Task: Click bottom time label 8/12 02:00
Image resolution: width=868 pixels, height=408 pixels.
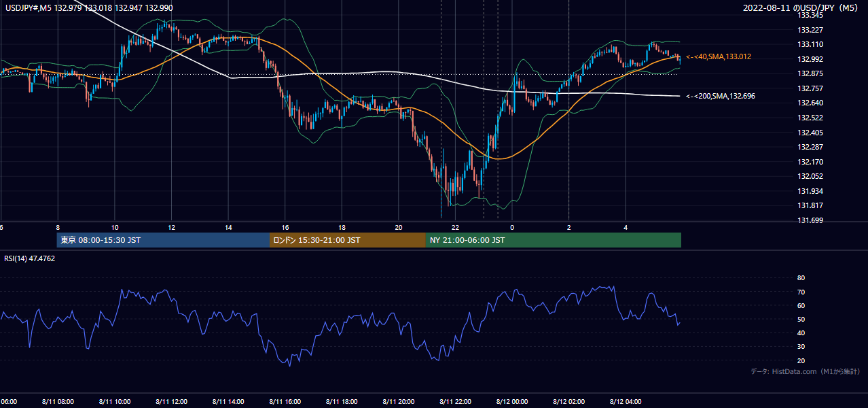Action: pos(568,401)
